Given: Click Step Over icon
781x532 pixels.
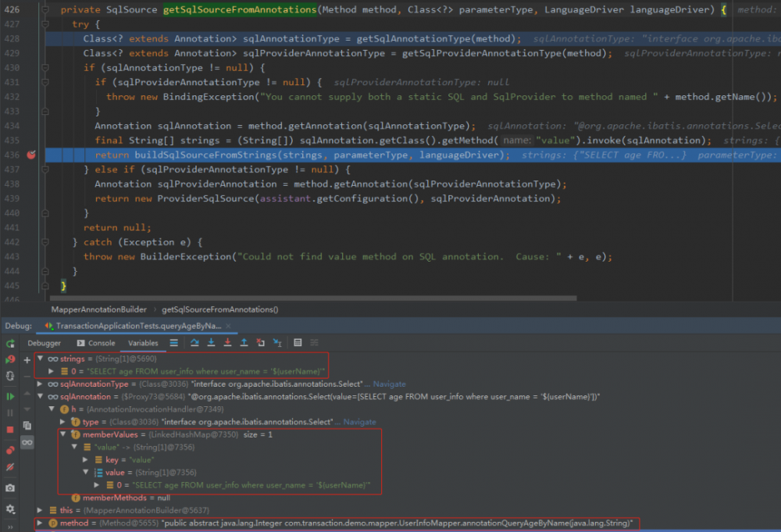Looking at the screenshot, I should click(194, 343).
